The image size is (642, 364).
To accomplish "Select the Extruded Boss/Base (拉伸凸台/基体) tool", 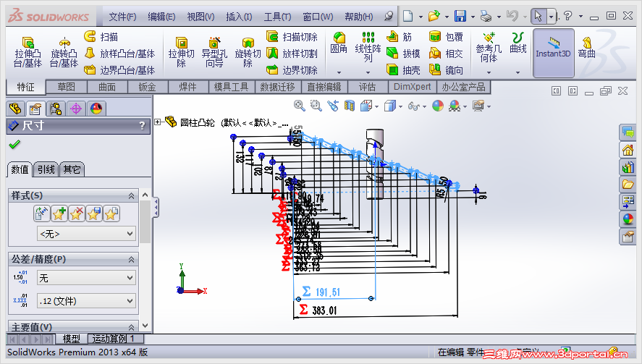I will click(x=28, y=52).
